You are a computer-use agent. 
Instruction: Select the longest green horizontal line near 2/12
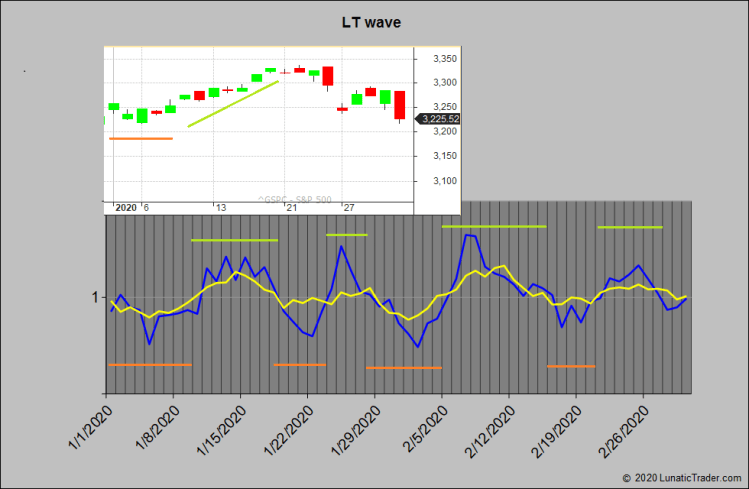[x=494, y=227]
